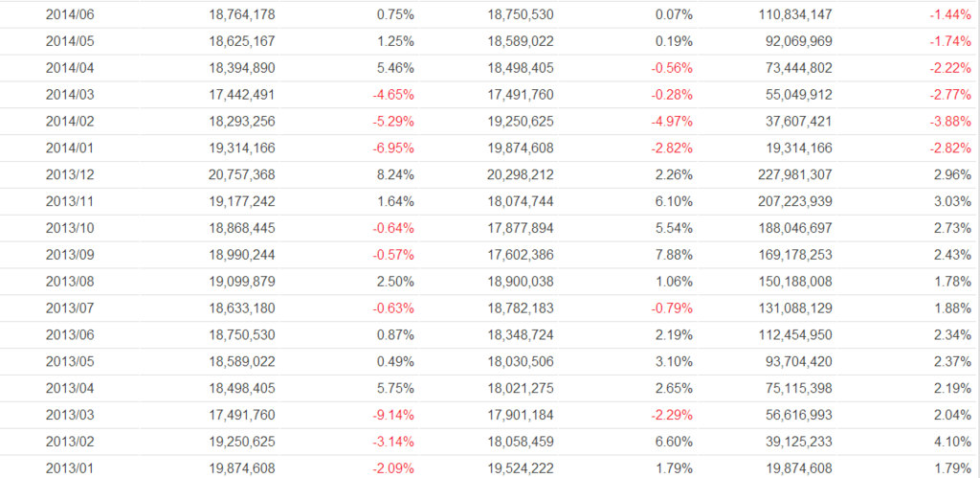Click the 7.88% year-over-year cell

pos(675,255)
